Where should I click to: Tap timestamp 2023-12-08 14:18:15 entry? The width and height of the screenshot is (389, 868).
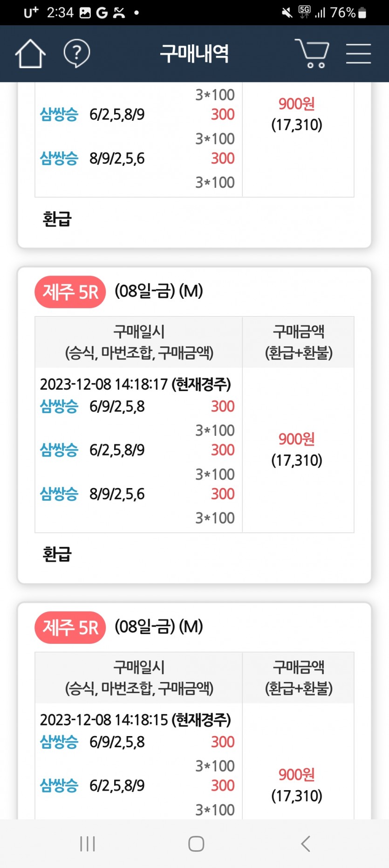tap(136, 720)
